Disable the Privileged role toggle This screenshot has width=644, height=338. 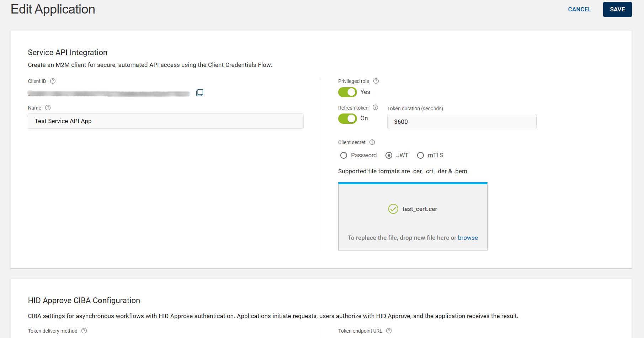point(347,92)
